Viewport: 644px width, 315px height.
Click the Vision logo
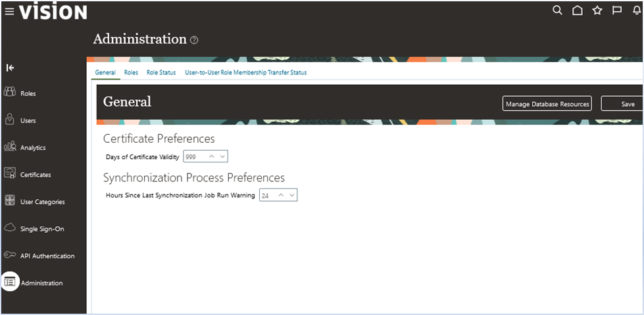(x=53, y=12)
